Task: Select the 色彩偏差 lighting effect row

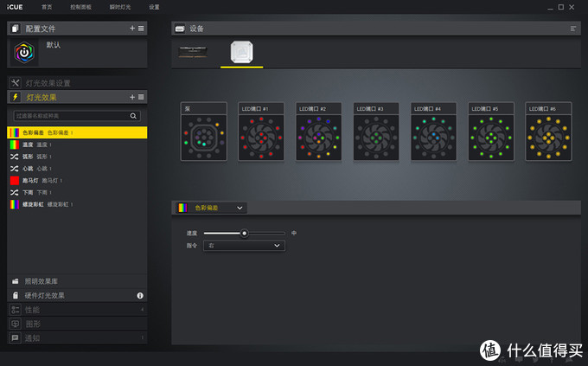Action: coord(77,132)
